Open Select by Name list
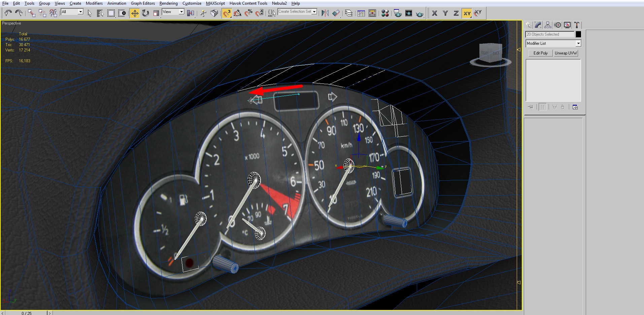 coord(100,13)
